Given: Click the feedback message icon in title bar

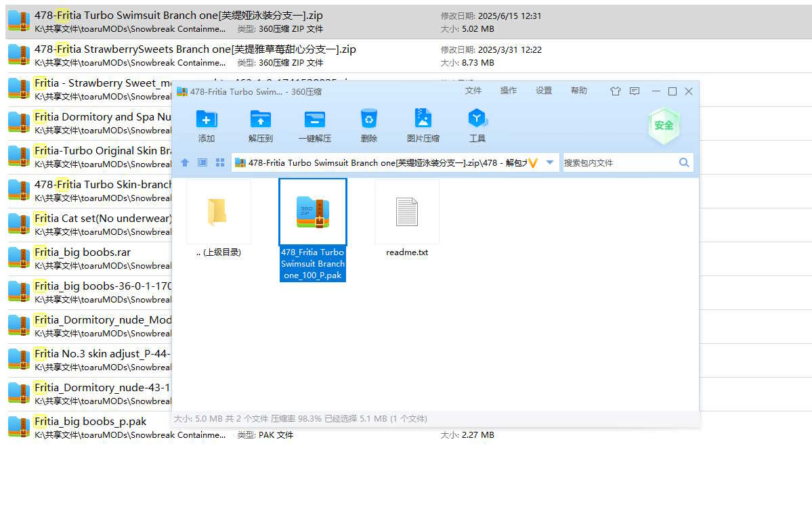Looking at the screenshot, I should pyautogui.click(x=635, y=91).
